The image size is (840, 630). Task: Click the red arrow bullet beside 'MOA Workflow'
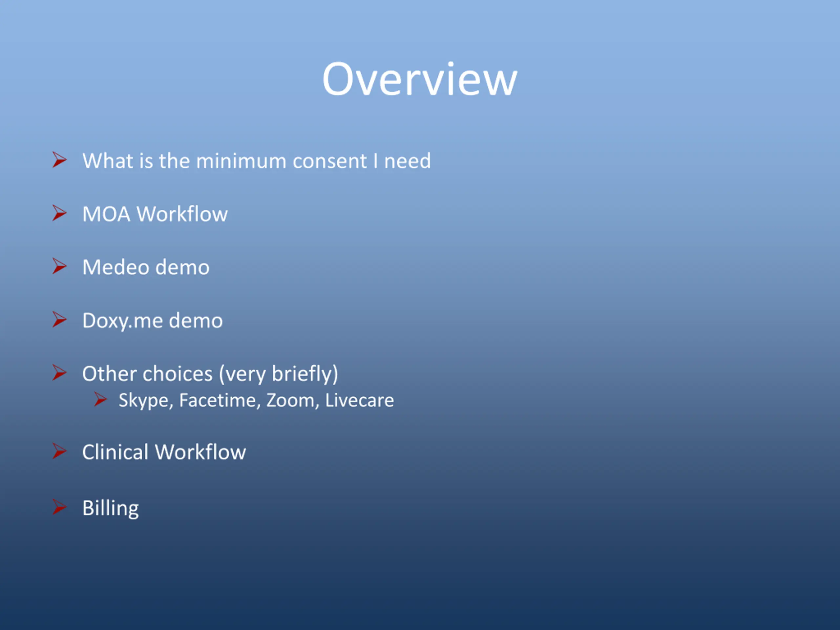[60, 213]
